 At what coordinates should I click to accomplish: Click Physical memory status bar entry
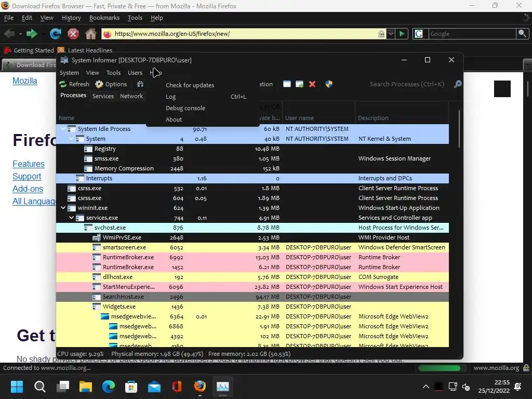(157, 354)
